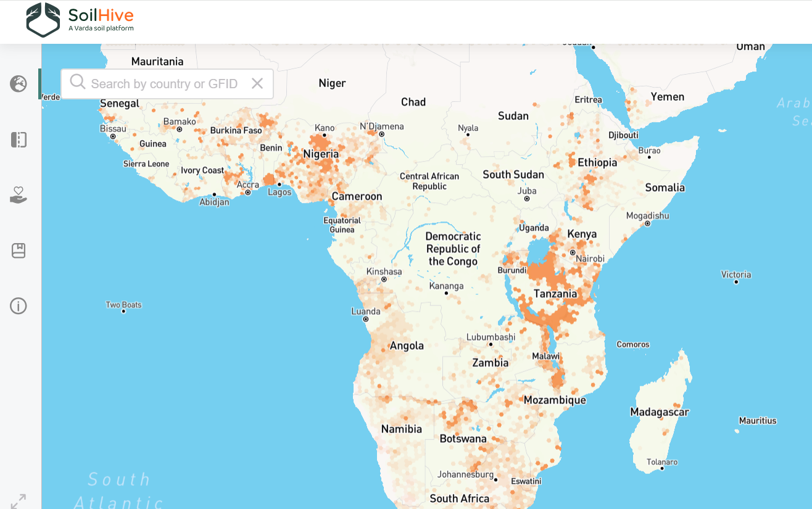Toggle fullscreen with the expand arrows icon
The width and height of the screenshot is (812, 509).
19,501
